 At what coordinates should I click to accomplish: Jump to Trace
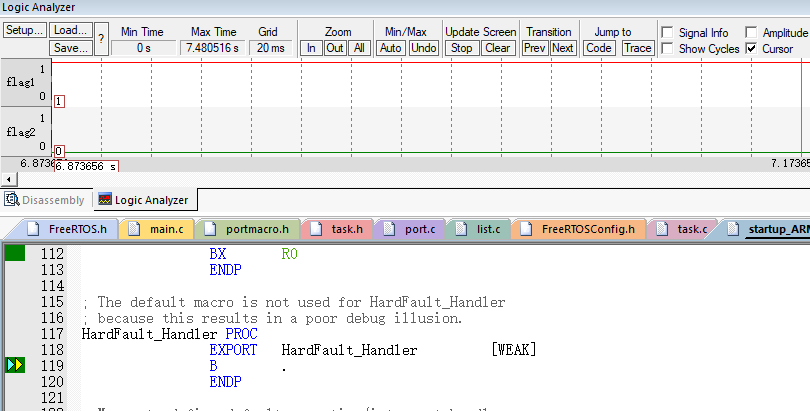coord(637,48)
